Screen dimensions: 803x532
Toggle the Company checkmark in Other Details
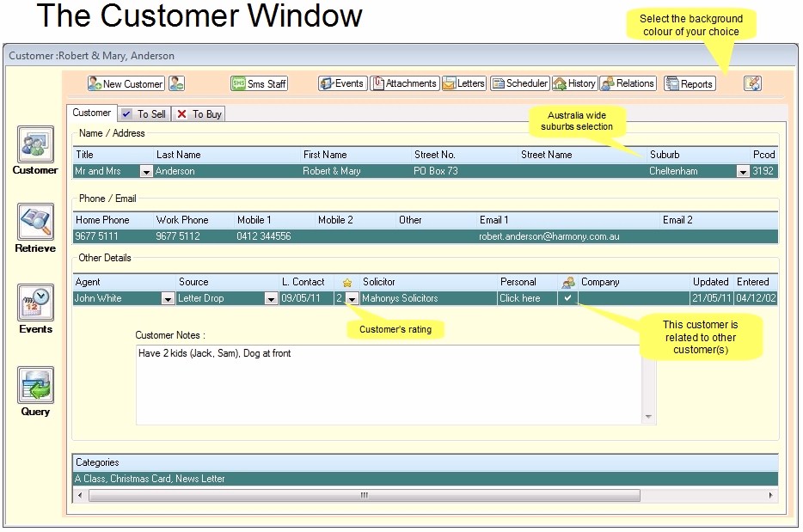point(567,298)
